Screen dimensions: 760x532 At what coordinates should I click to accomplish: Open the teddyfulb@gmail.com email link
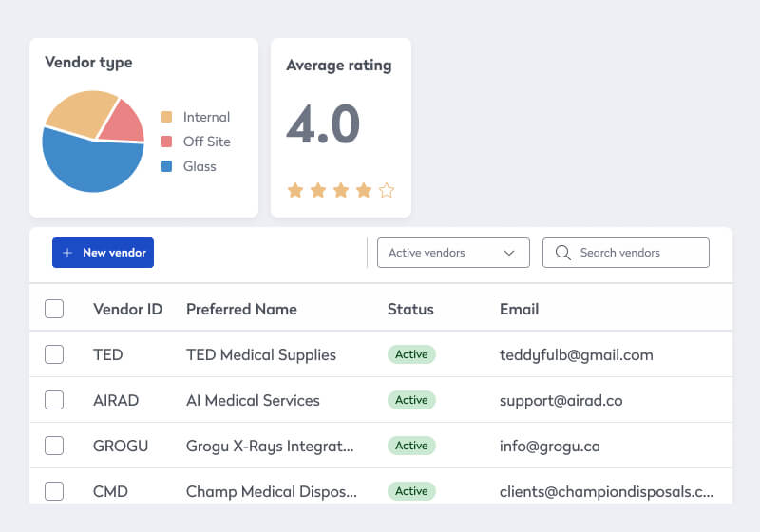[x=576, y=354]
